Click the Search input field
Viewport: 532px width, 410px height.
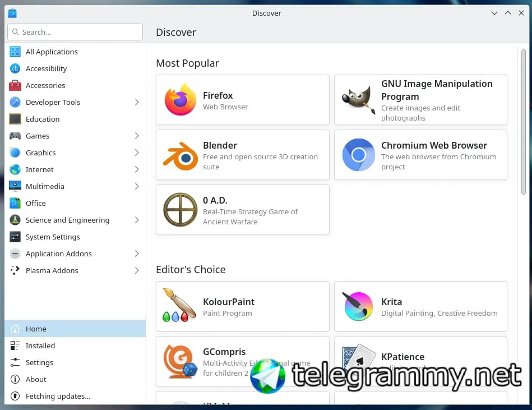(75, 32)
